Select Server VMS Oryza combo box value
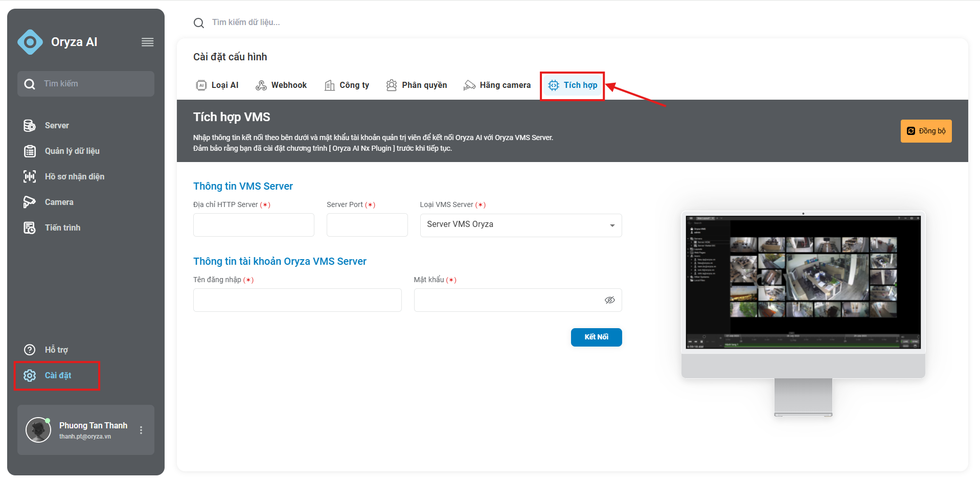 (x=521, y=225)
